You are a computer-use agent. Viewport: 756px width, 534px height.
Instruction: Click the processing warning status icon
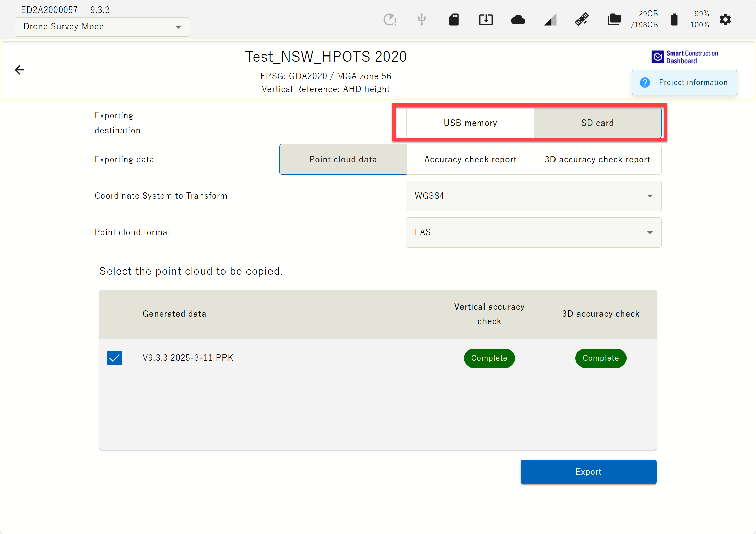pyautogui.click(x=390, y=20)
